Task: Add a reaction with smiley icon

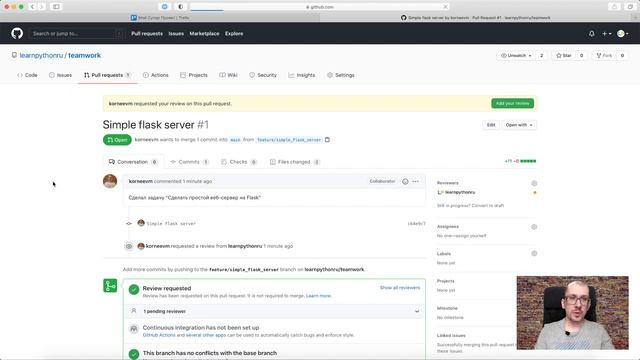Action: click(405, 181)
